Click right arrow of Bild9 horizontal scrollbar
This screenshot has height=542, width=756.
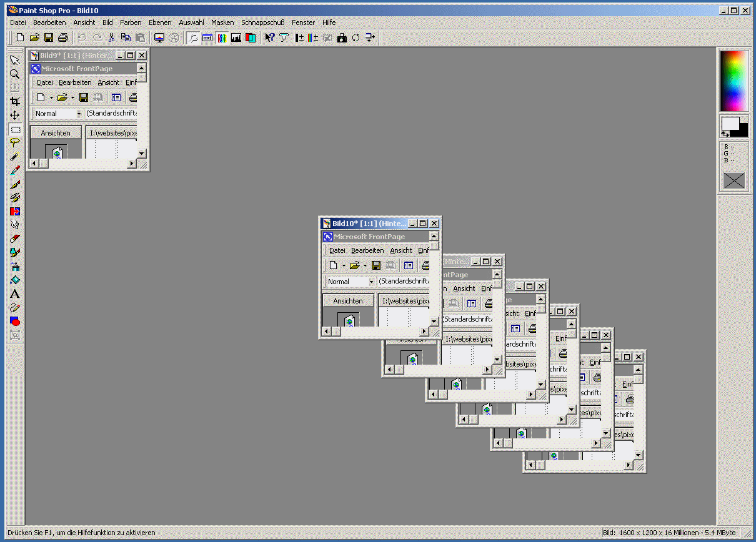pos(132,164)
